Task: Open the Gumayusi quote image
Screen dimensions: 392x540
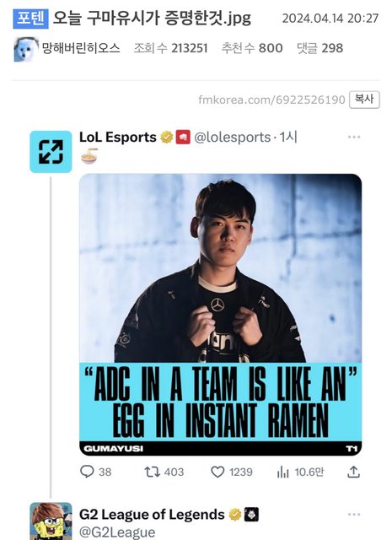Action: click(x=220, y=315)
